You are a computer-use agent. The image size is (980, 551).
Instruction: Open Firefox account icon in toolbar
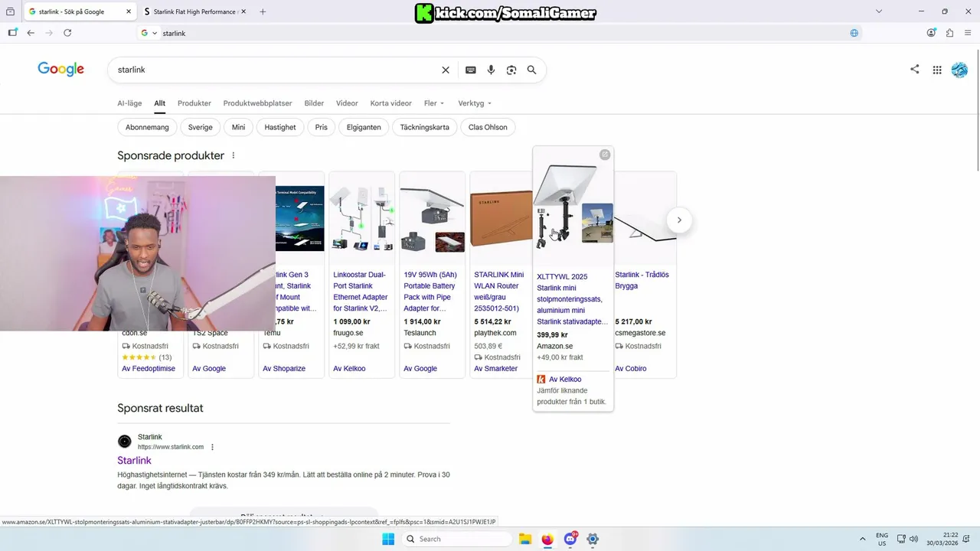[932, 33]
